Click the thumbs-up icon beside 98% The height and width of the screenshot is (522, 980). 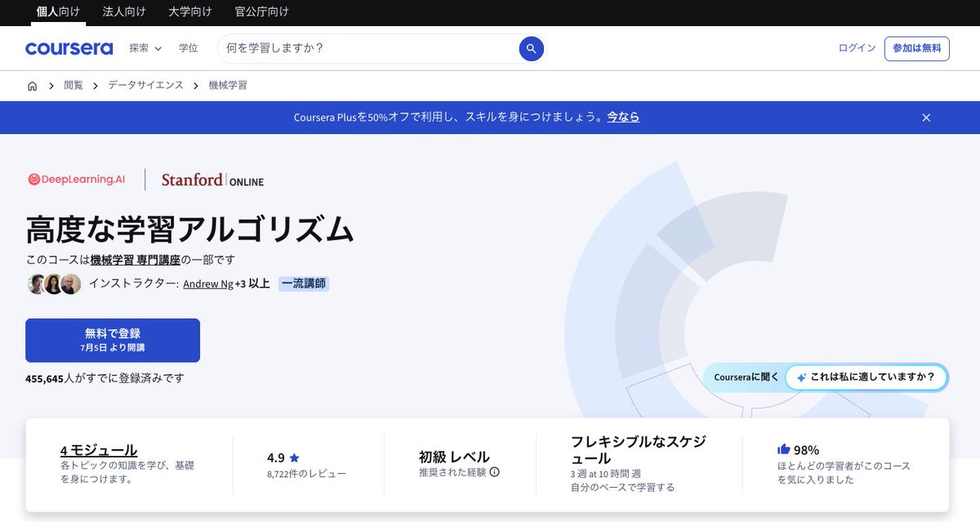[784, 449]
